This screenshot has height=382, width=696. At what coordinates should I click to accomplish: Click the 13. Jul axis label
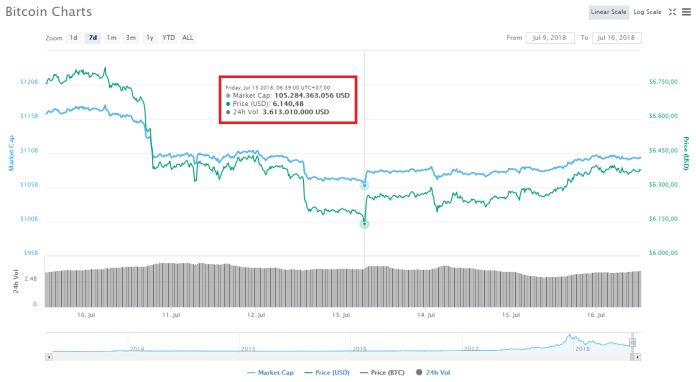point(341,315)
